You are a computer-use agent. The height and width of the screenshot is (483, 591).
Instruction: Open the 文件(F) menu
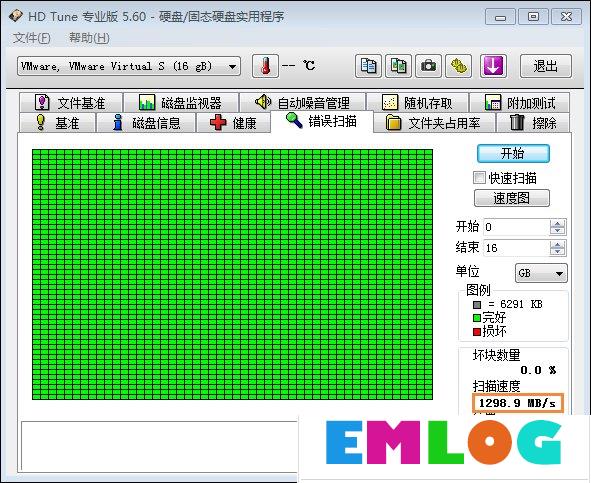click(32, 38)
